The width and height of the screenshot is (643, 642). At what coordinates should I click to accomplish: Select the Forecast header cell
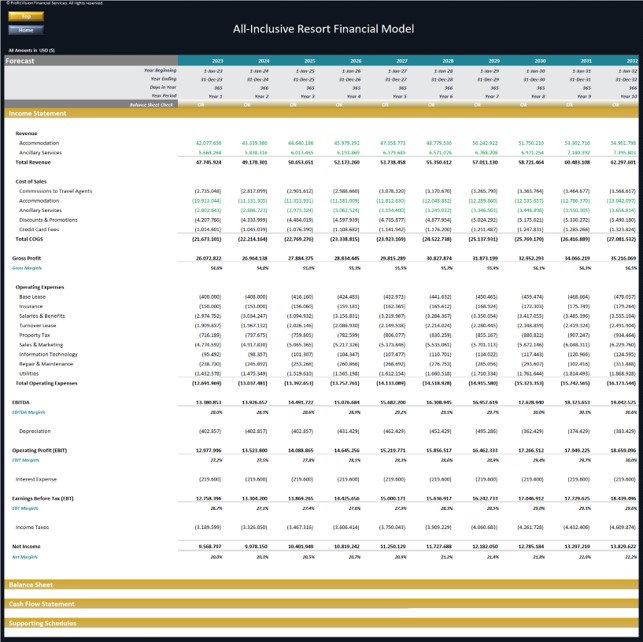[x=91, y=61]
